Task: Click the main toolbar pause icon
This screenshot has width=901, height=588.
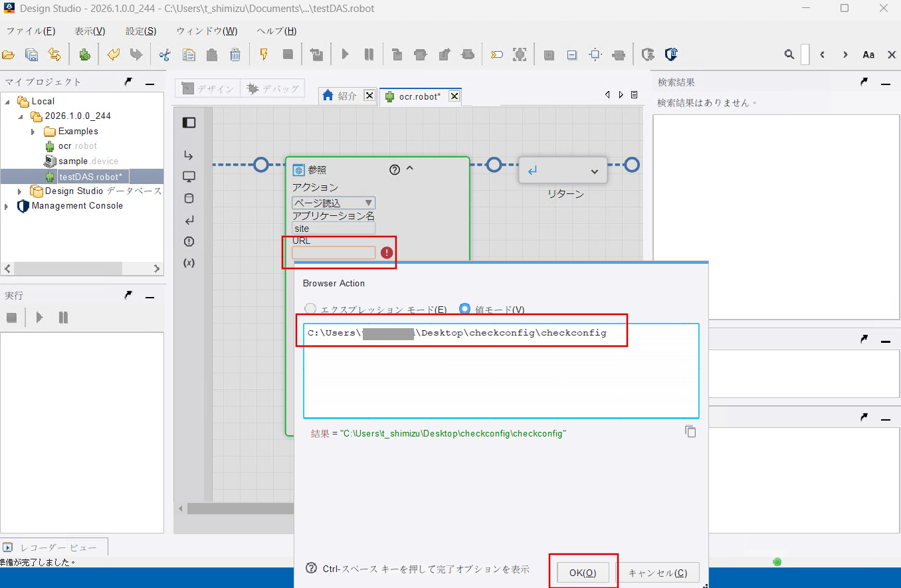Action: pos(369,54)
